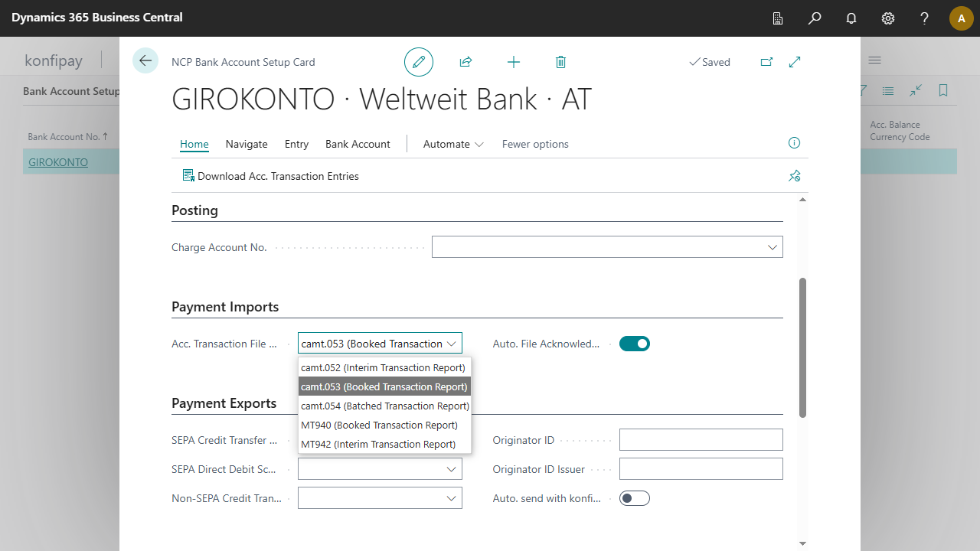Open the share icon menu
The image size is (980, 551).
[465, 62]
